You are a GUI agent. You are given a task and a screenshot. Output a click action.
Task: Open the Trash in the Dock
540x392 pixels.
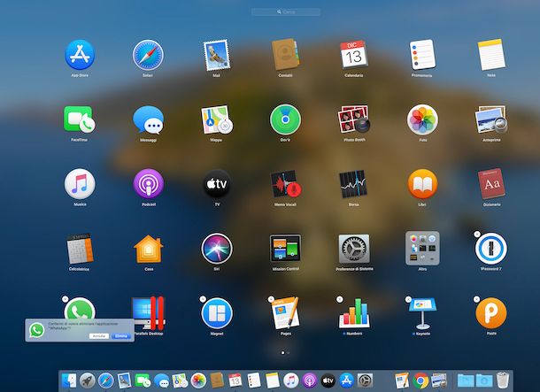(x=503, y=380)
